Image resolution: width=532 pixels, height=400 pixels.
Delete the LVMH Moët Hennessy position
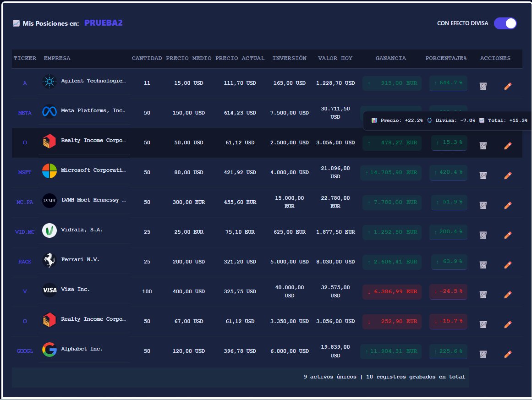tap(483, 205)
